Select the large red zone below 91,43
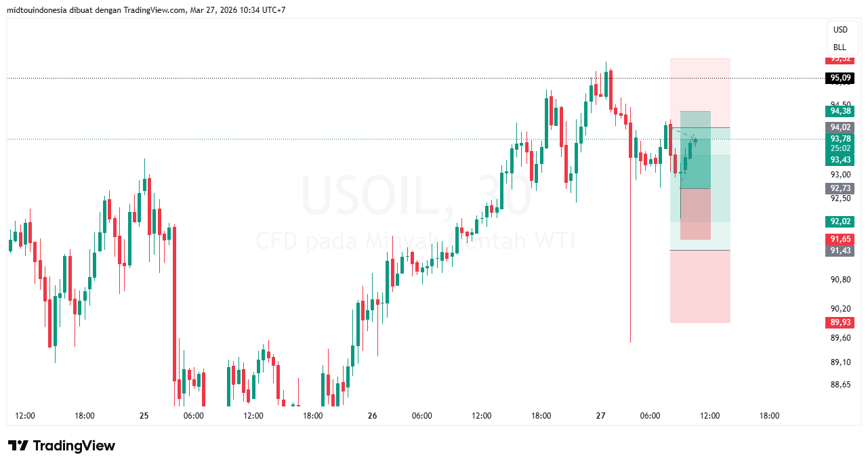The image size is (868, 466). (700, 287)
